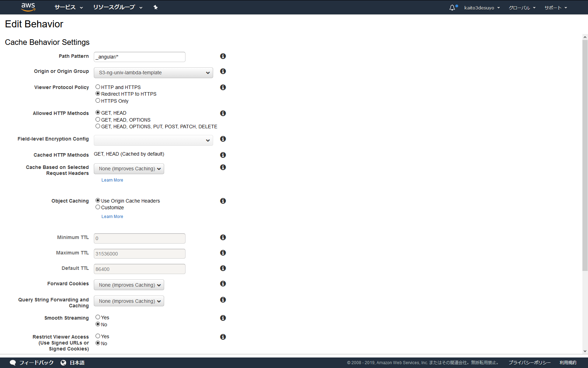
Task: Click Learn More under Object Caching
Action: point(112,217)
